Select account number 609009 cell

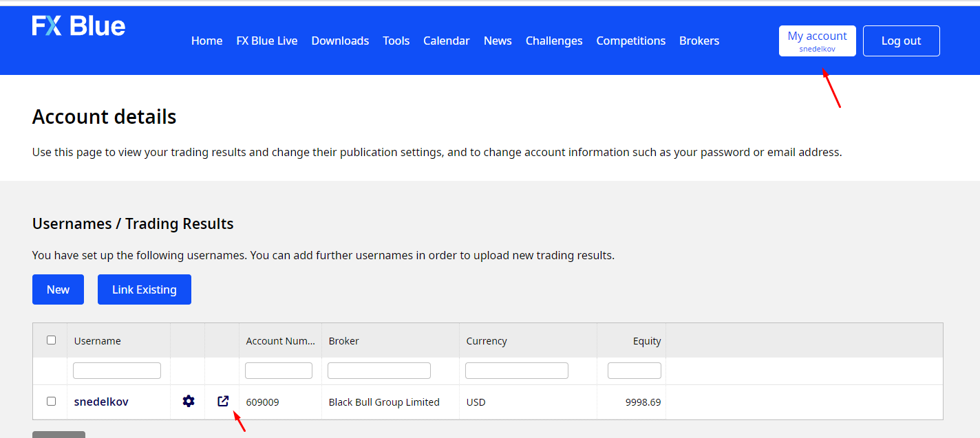(x=263, y=402)
